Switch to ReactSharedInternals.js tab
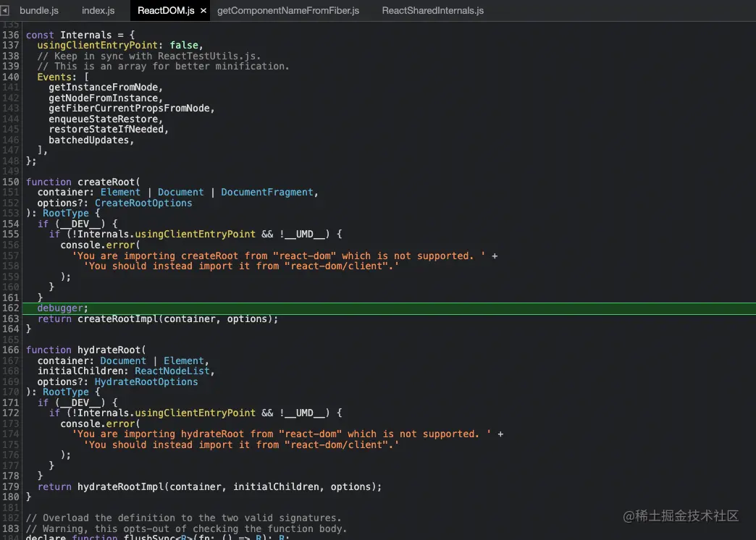This screenshot has height=540, width=756. (433, 11)
